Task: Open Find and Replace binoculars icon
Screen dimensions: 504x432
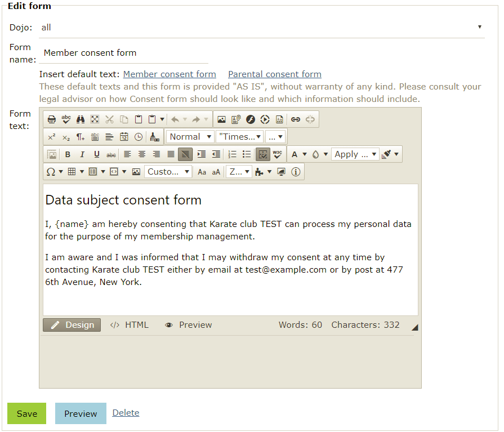Action: [81, 119]
